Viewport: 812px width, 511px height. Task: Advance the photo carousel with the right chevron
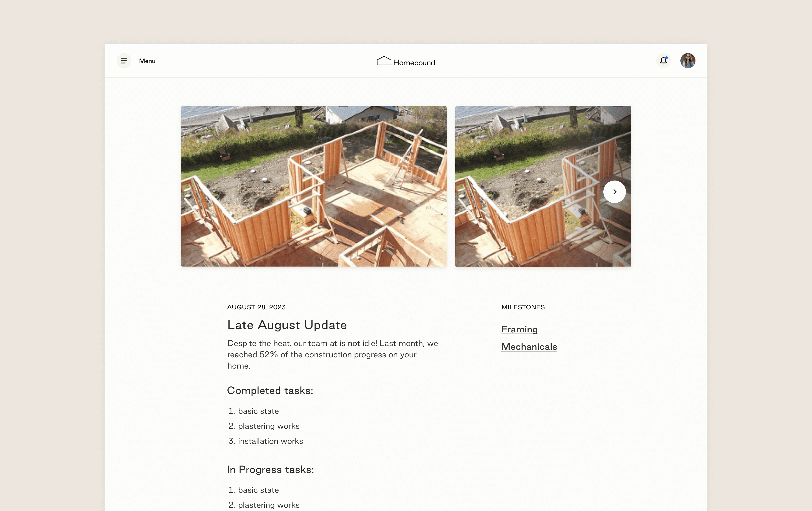coord(614,192)
